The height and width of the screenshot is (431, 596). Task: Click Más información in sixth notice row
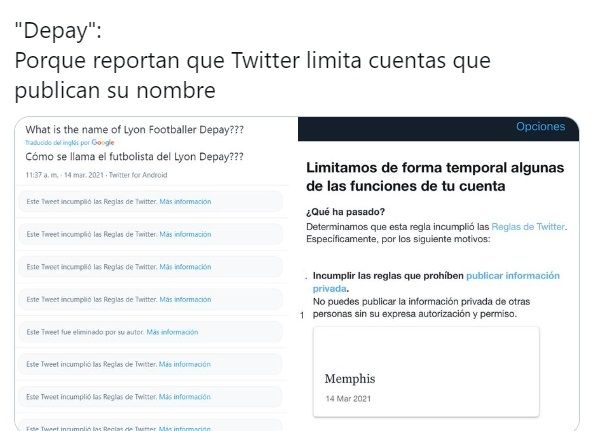184,364
